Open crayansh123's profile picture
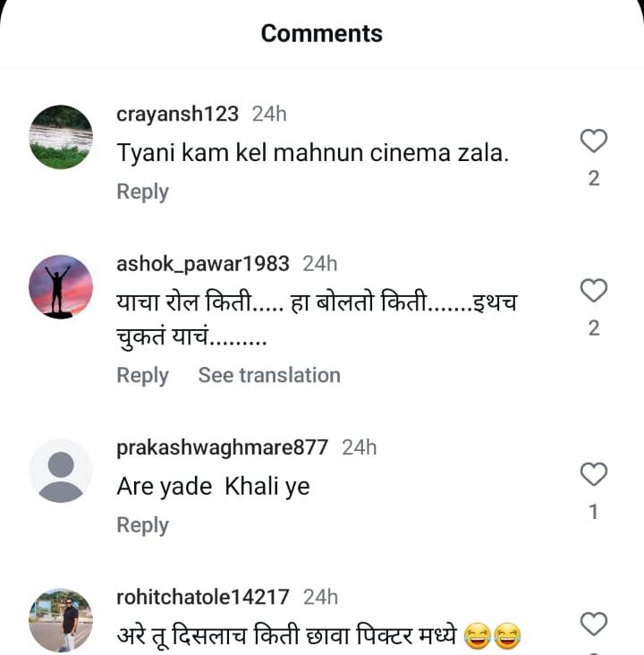644x655 pixels. coord(61,137)
